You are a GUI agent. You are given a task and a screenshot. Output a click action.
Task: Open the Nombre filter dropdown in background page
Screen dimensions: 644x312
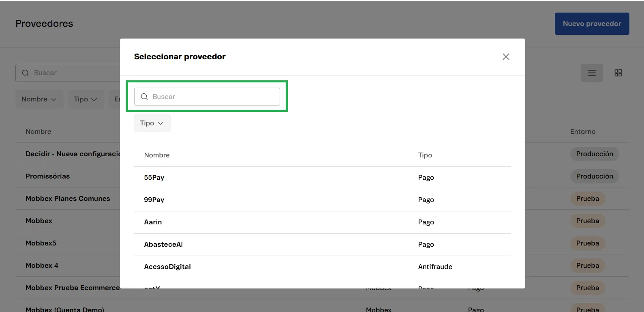click(39, 99)
